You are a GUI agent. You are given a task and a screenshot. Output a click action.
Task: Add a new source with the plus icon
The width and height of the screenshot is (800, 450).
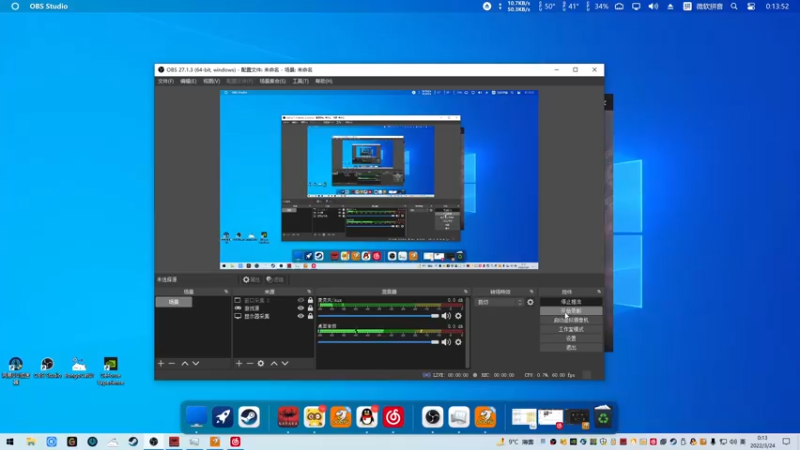click(239, 363)
